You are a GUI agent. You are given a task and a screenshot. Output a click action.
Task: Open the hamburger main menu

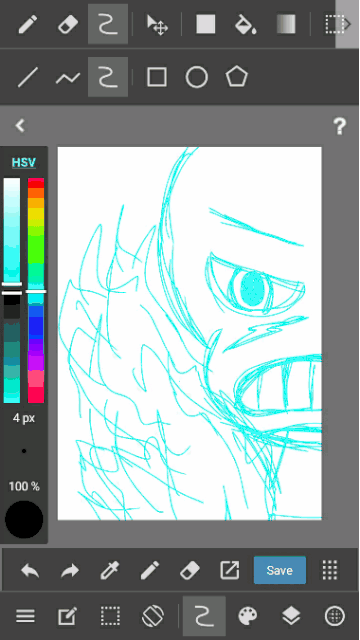pyautogui.click(x=25, y=616)
